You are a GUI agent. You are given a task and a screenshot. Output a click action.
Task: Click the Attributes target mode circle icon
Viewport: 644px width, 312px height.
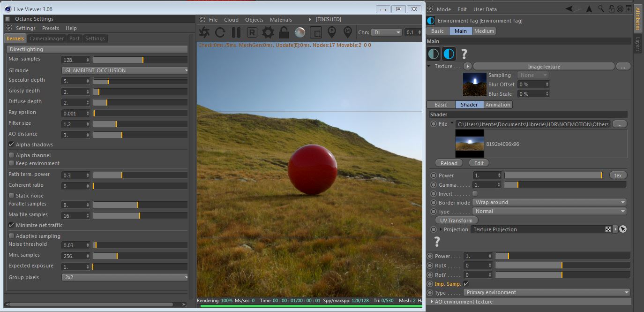coord(620,9)
